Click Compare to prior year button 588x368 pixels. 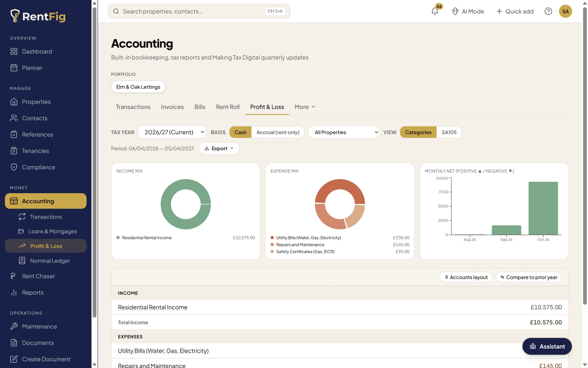529,277
